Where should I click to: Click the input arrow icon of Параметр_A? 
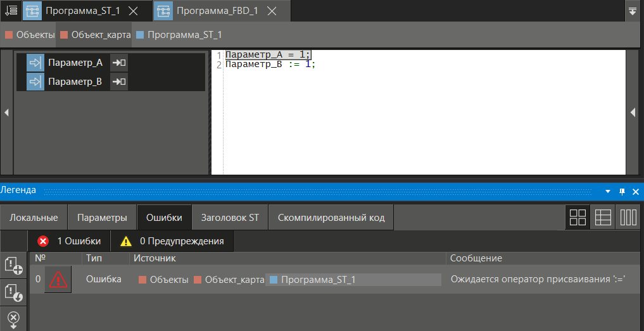(35, 63)
